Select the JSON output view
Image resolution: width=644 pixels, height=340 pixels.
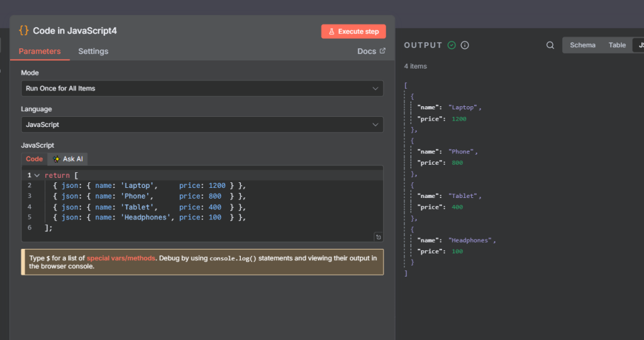pos(639,45)
